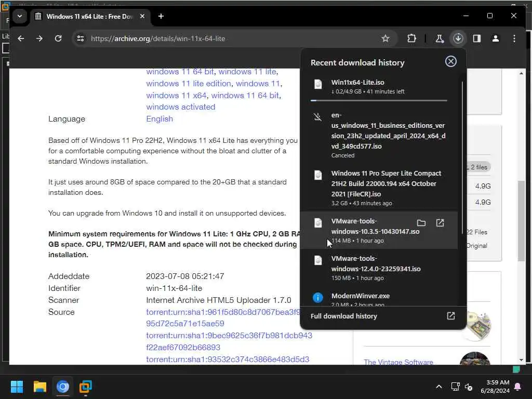Viewport: 532px width, 399px height.
Task: Open The Vintage Software link
Action: (x=398, y=362)
